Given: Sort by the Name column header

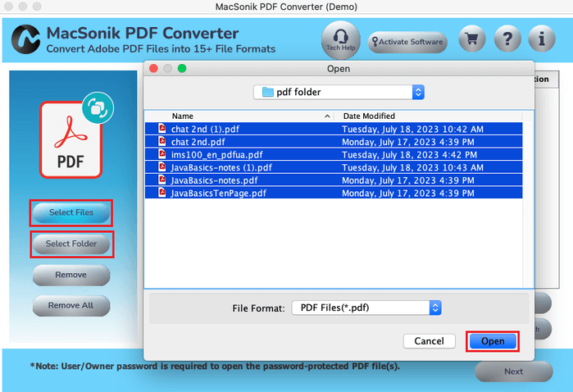Looking at the screenshot, I should 183,116.
